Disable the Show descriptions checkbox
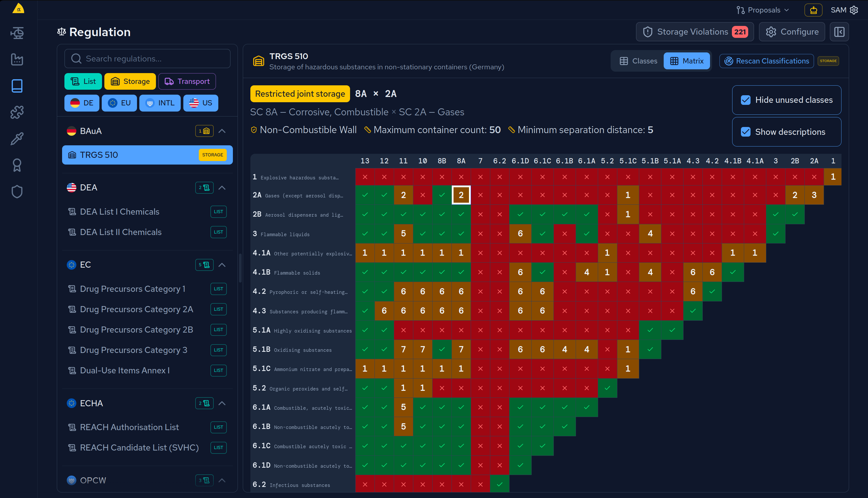Screen dimensions: 868x498 click(746, 132)
